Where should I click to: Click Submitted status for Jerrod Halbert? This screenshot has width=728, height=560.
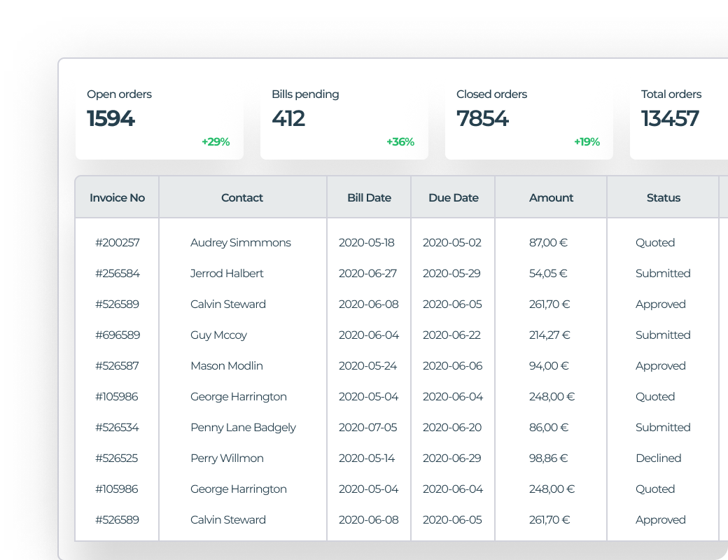click(663, 273)
